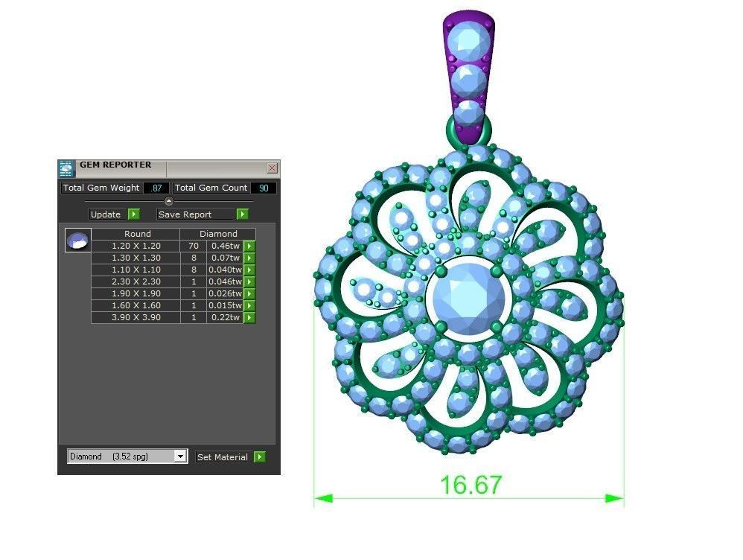Open the Diamond (3.52 spg) material dropdown

pyautogui.click(x=180, y=456)
